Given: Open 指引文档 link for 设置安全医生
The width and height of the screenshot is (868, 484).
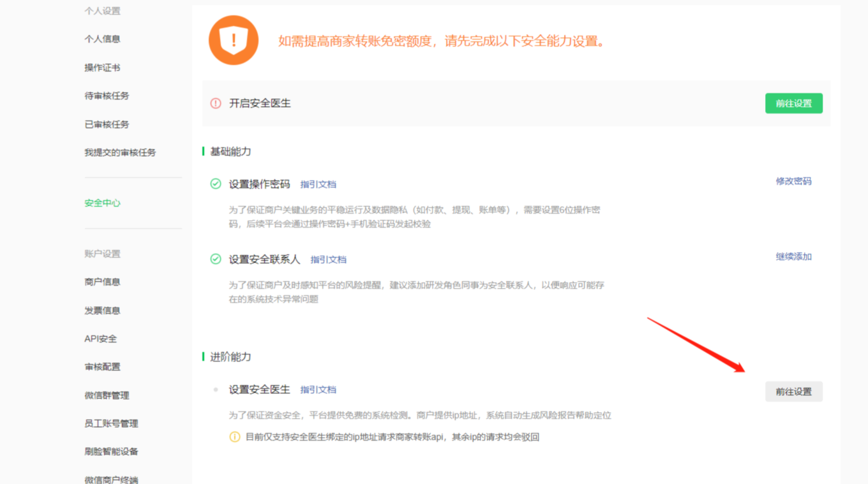Looking at the screenshot, I should click(x=318, y=390).
